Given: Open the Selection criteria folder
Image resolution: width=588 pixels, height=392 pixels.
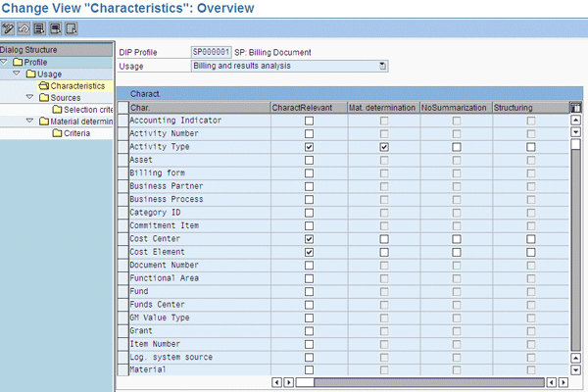Looking at the screenshot, I should [x=82, y=110].
